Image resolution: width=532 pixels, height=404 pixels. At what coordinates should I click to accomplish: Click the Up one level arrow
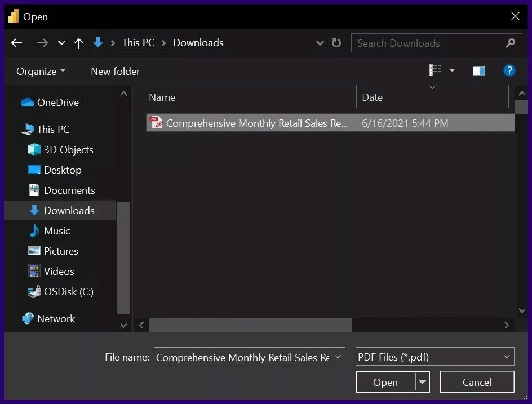click(x=79, y=43)
